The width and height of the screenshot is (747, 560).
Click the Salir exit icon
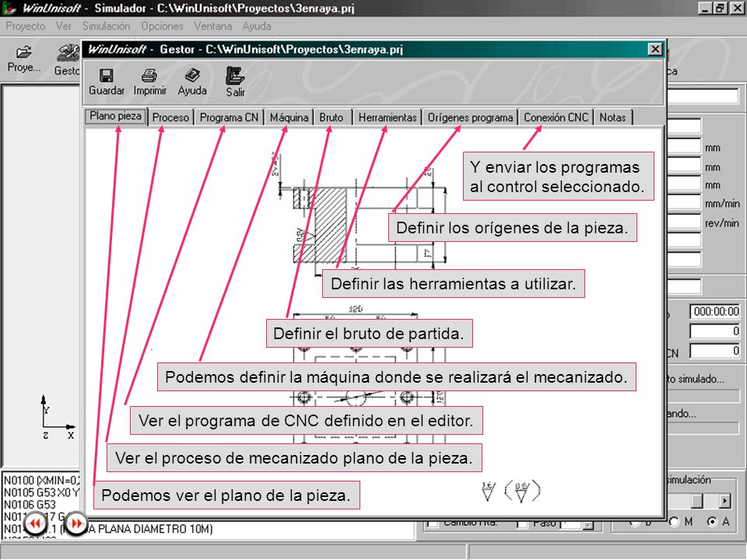(235, 75)
